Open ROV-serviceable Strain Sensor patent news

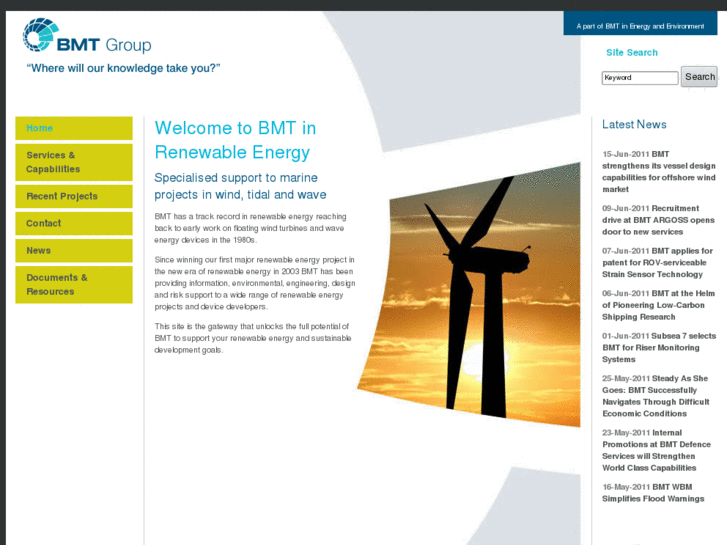pyautogui.click(x=657, y=263)
